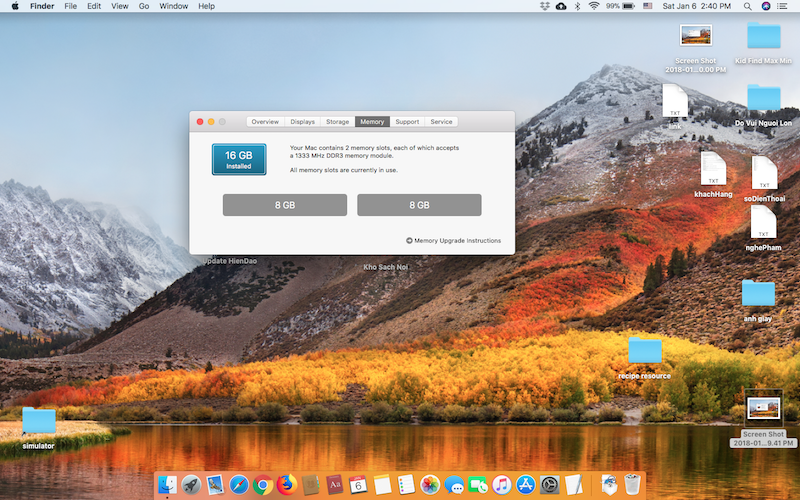The height and width of the screenshot is (500, 800).
Task: Open the Displays tab
Action: [302, 122]
